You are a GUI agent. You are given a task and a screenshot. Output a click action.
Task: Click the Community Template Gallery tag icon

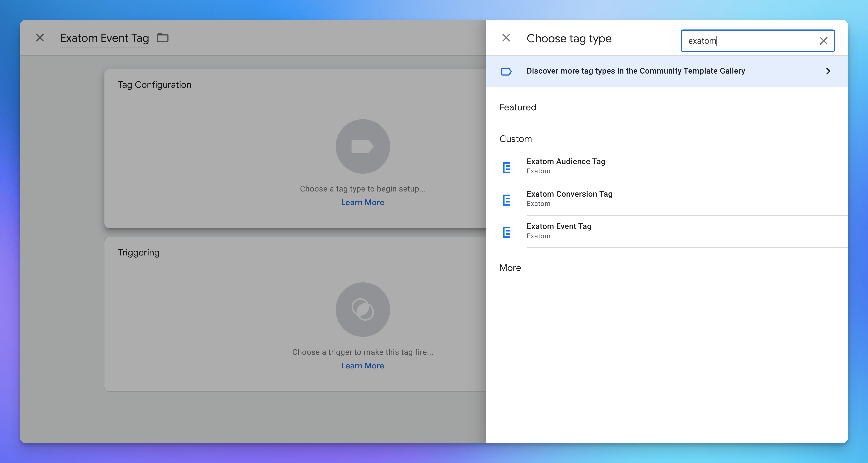click(506, 71)
